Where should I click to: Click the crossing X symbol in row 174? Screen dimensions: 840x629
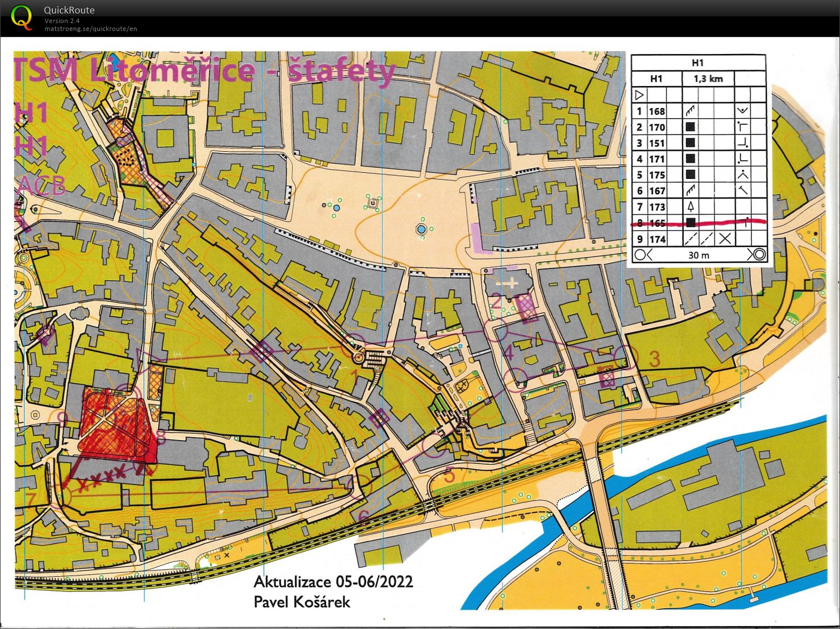[725, 239]
